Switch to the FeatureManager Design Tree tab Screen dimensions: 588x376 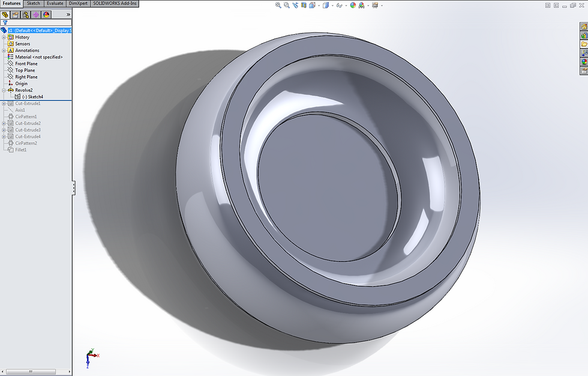(5, 14)
